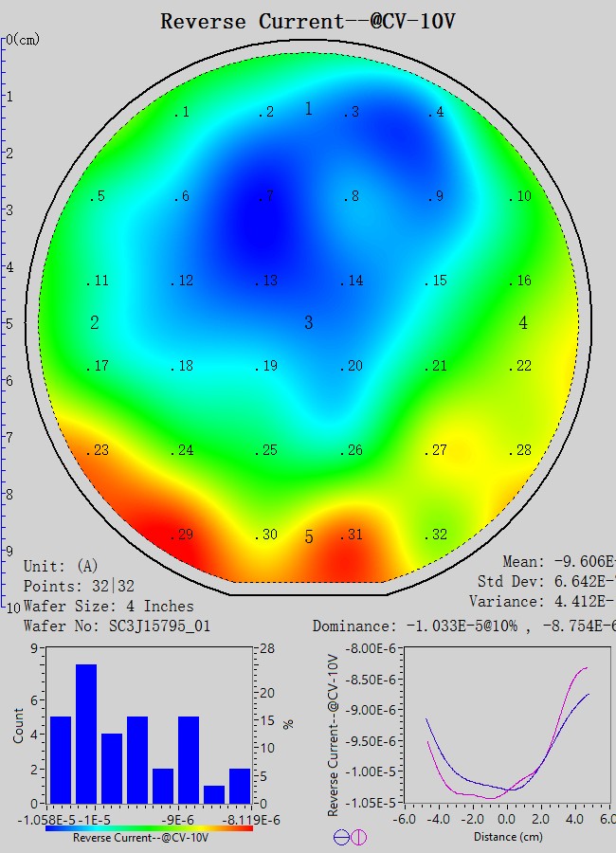The height and width of the screenshot is (853, 616).
Task: Click the tallest histogram bar
Action: pyautogui.click(x=86, y=734)
